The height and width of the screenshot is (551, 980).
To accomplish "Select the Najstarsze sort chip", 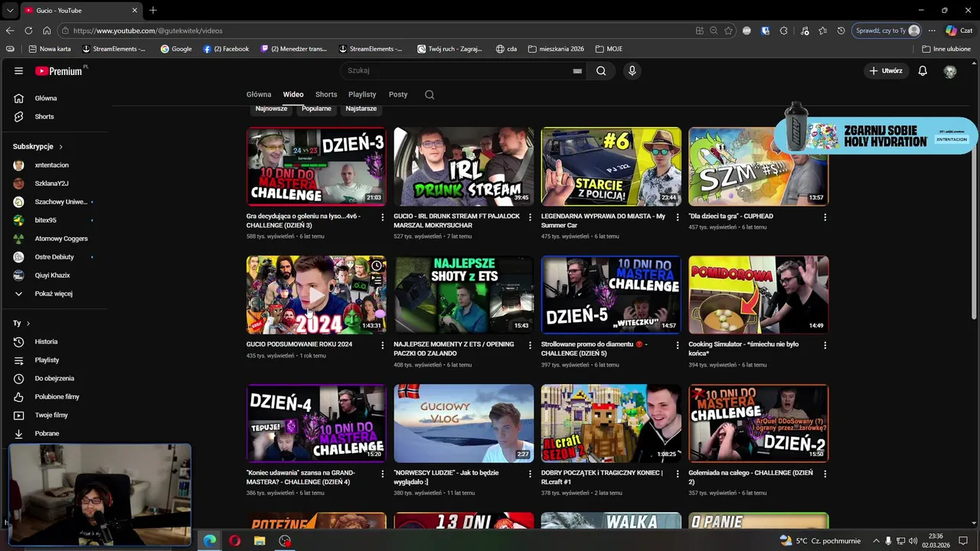I will click(x=361, y=109).
